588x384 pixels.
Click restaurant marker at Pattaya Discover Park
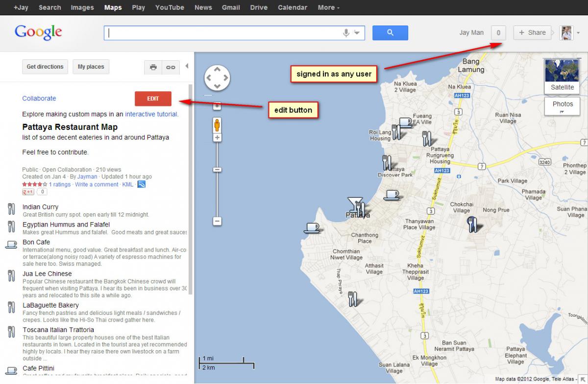pos(387,162)
